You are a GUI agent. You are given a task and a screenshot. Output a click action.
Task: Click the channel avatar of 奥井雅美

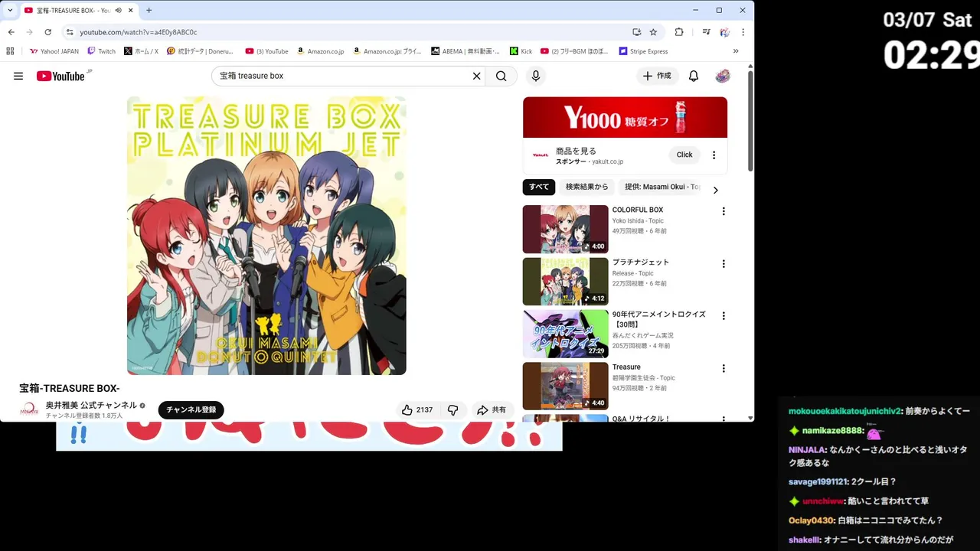(x=29, y=410)
